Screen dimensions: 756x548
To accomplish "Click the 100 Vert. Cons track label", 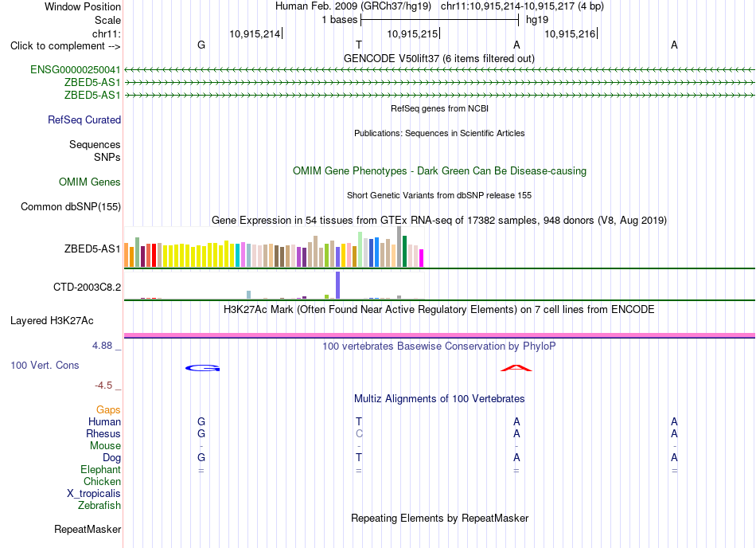I will tap(45, 365).
